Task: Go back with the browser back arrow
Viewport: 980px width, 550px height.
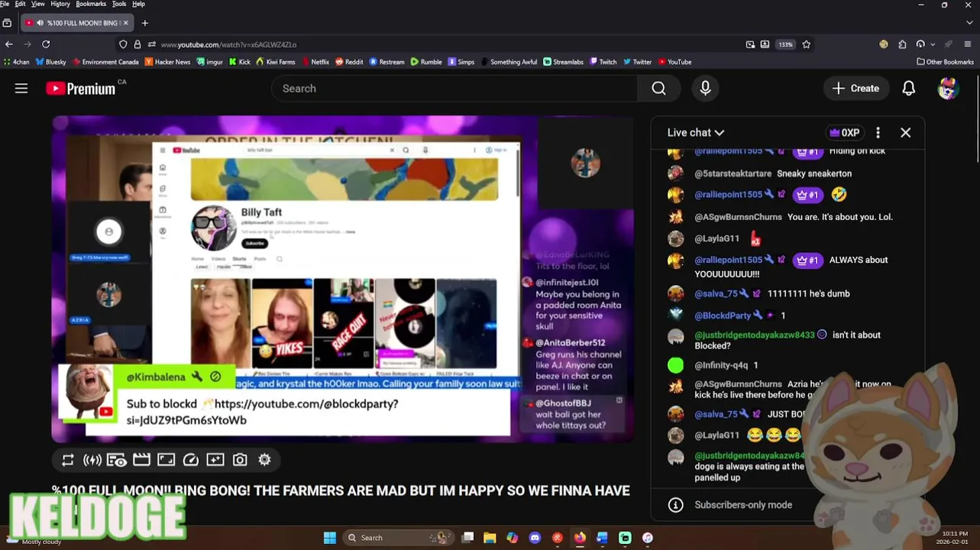Action: coord(9,44)
